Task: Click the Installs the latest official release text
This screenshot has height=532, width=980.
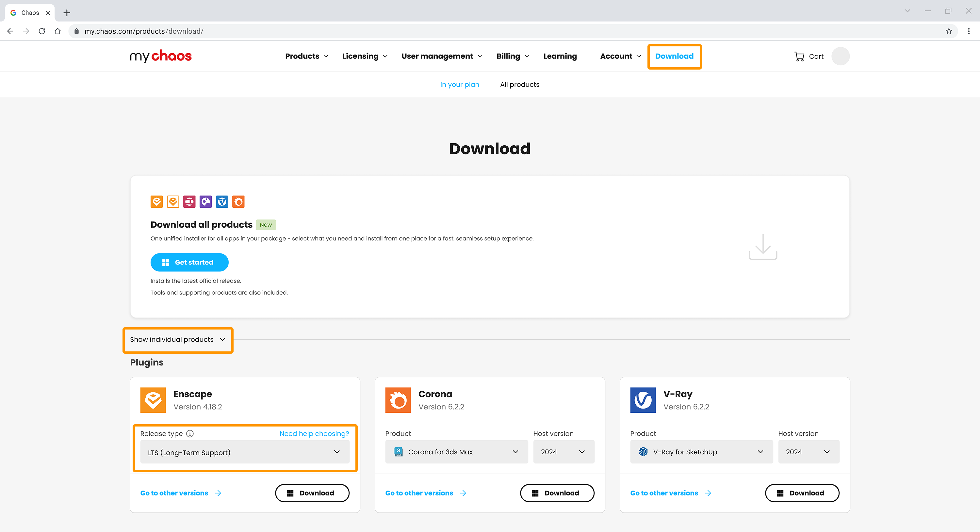Action: tap(196, 281)
